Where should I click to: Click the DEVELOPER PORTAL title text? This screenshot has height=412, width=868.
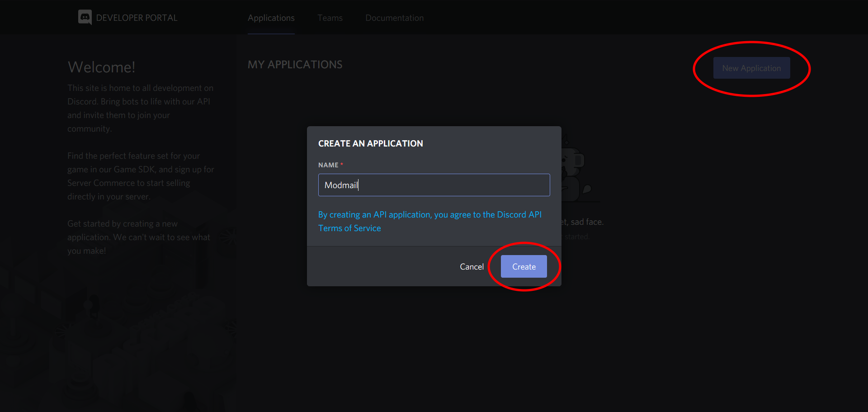click(137, 18)
